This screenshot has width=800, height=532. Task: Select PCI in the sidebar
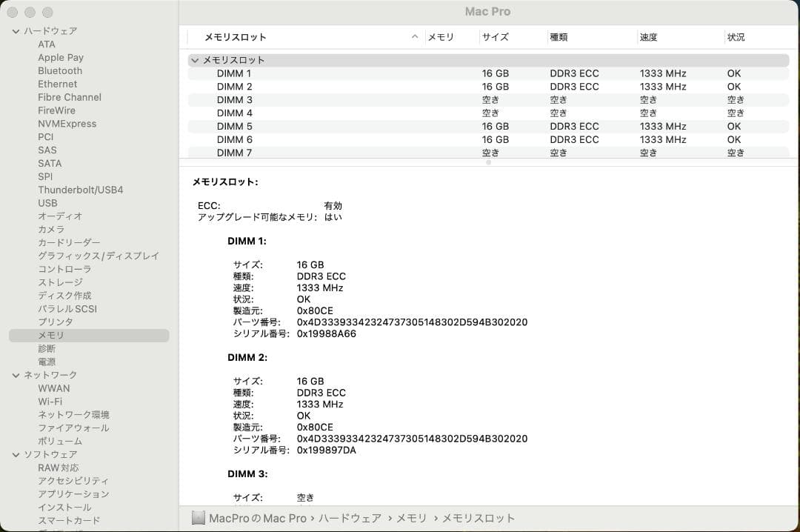click(x=45, y=137)
